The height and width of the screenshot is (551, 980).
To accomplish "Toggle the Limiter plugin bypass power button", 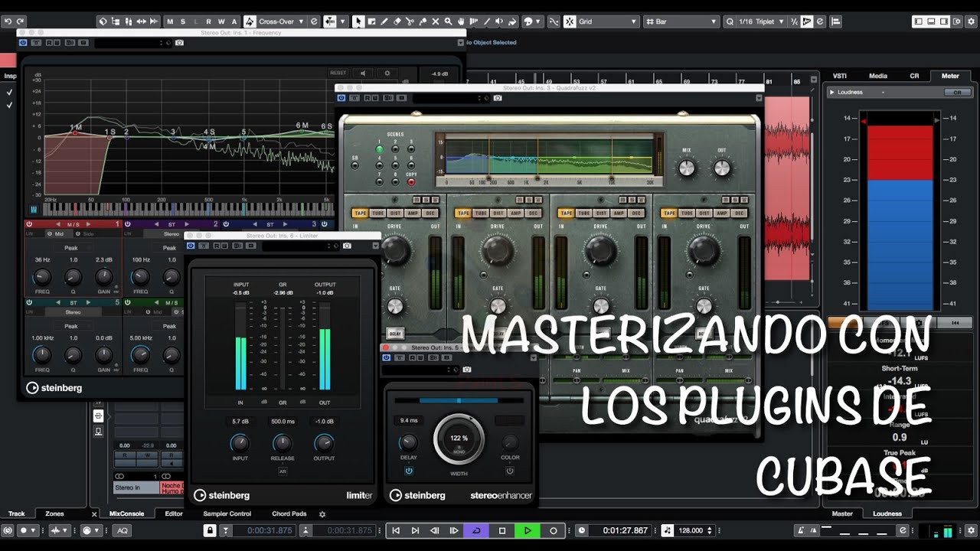I will (x=191, y=246).
